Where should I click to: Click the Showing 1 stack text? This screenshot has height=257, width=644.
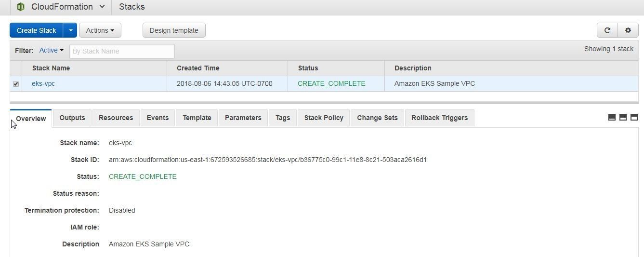pos(609,49)
